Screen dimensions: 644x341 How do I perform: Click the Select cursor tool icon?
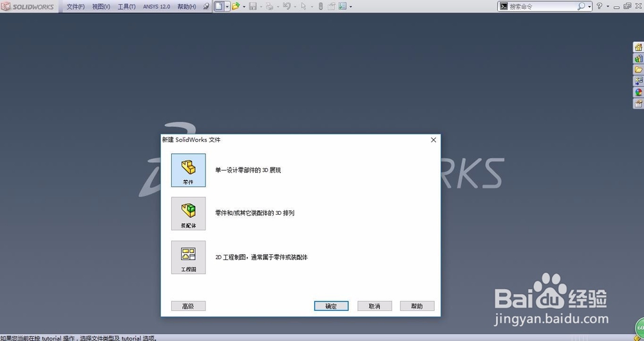pyautogui.click(x=303, y=6)
